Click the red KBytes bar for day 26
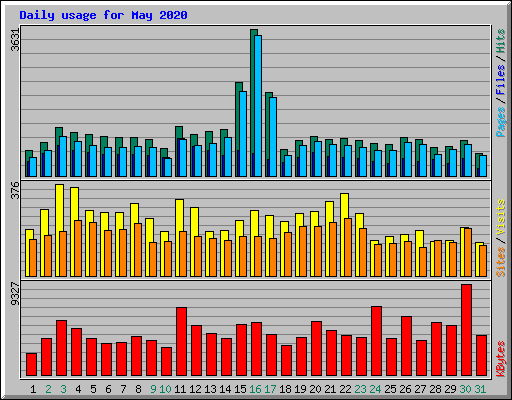 tap(406, 346)
